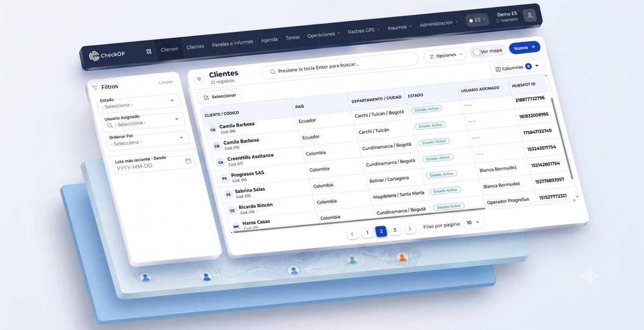
Task: Click Limpiar filters link
Action: [166, 82]
